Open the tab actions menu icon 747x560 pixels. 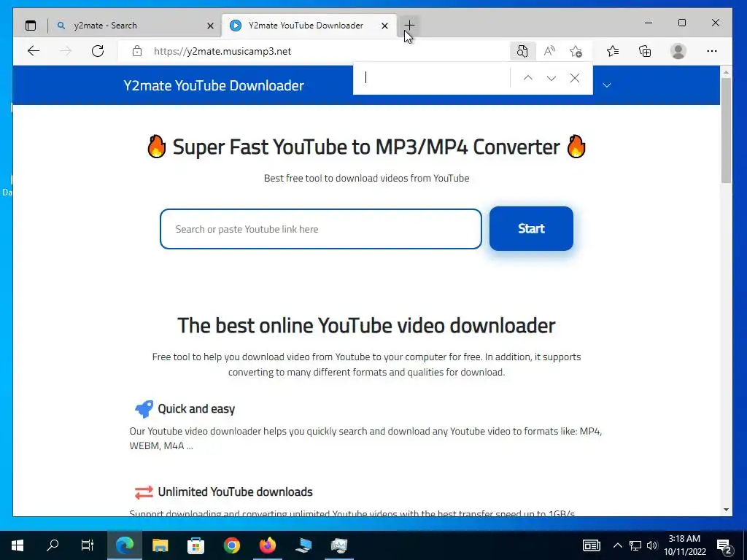point(31,26)
